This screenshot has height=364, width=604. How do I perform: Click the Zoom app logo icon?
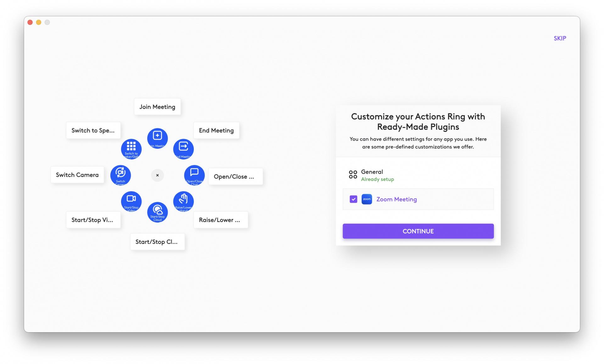coord(367,199)
